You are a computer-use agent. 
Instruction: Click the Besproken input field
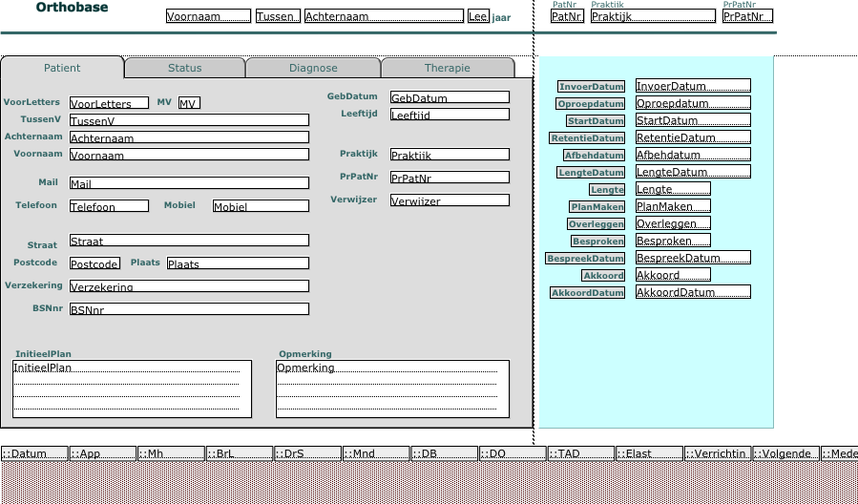point(673,241)
